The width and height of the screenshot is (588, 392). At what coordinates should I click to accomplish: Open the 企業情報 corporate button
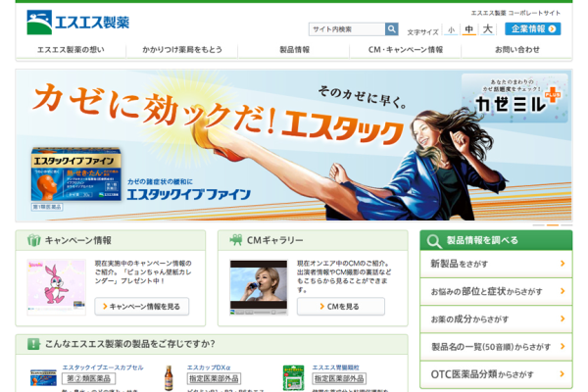[x=532, y=28]
